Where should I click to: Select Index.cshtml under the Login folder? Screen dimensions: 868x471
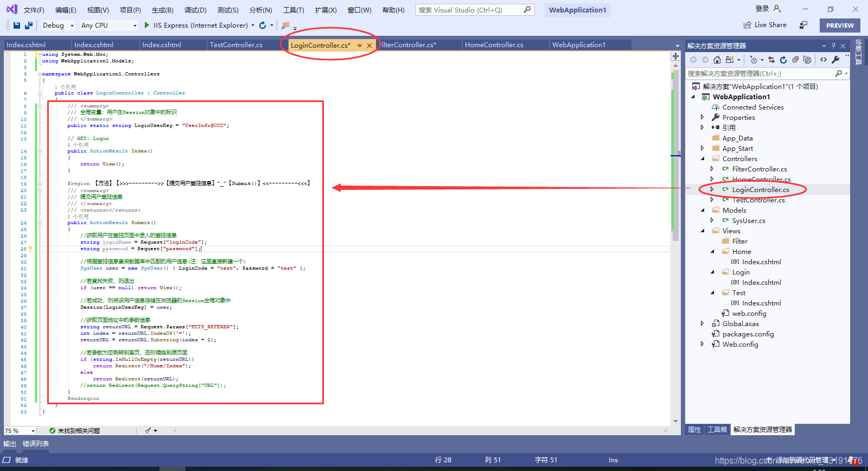pyautogui.click(x=761, y=282)
